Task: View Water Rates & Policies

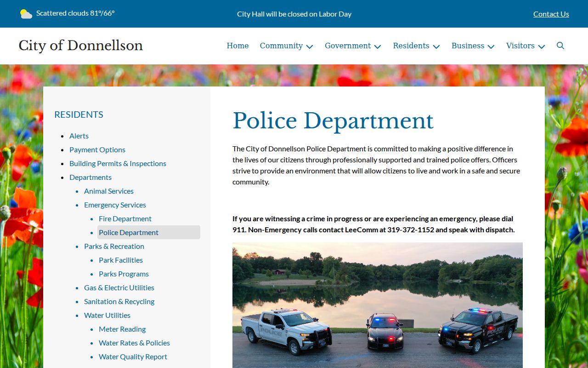Action: (134, 343)
